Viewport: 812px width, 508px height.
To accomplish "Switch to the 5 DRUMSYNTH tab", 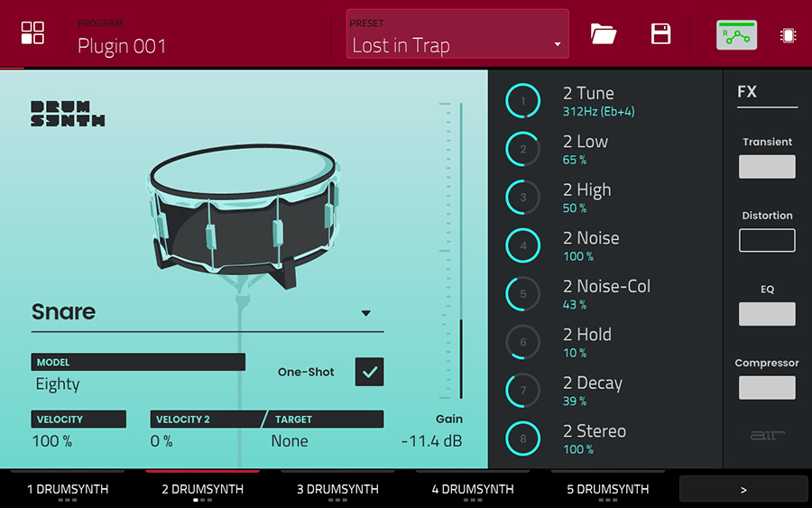I will [x=607, y=489].
